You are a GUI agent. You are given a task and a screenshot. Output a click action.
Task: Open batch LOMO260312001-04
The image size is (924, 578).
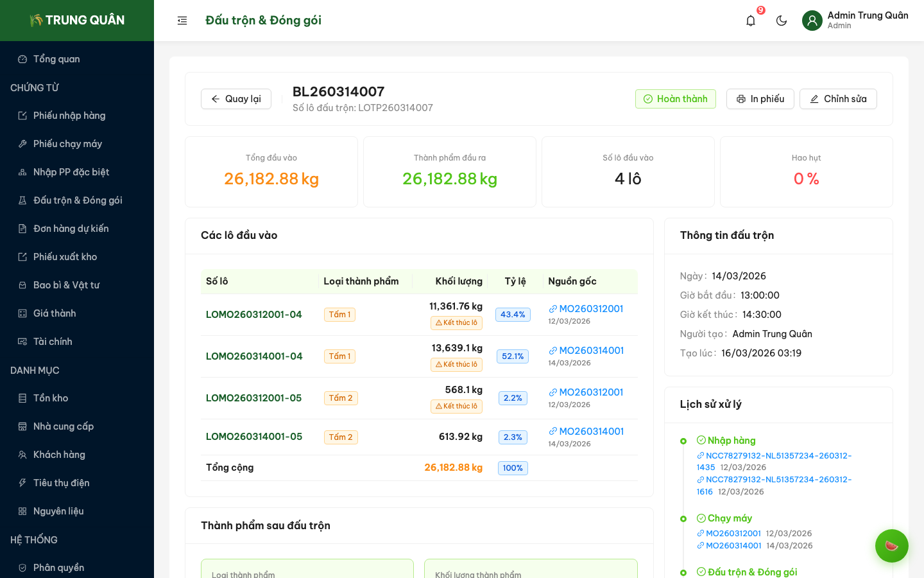click(253, 315)
